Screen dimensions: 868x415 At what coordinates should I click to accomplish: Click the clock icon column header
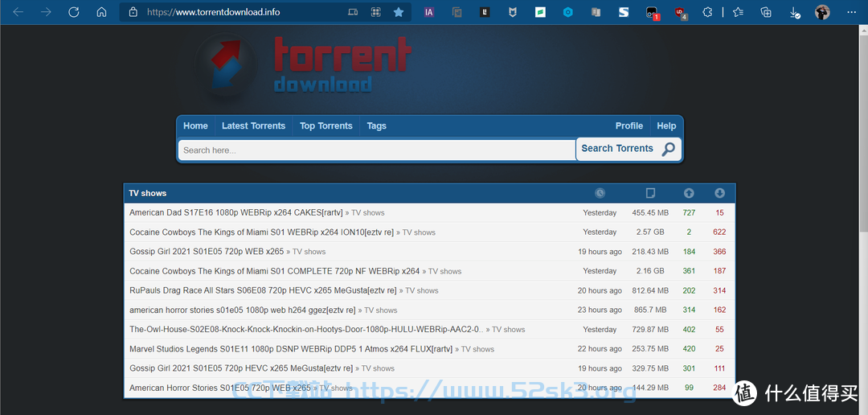click(x=600, y=193)
